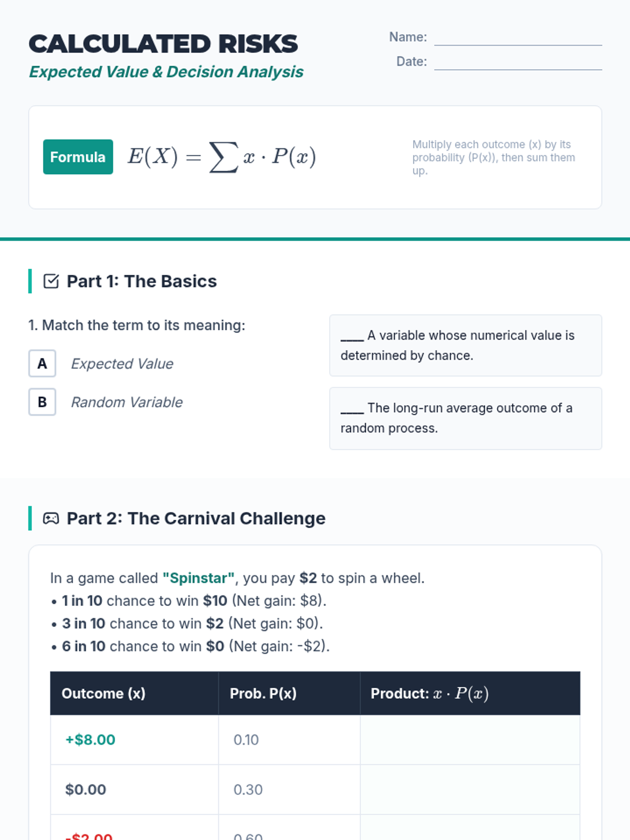Viewport: 630px width, 840px height.
Task: Click the Name input line
Action: [518, 38]
